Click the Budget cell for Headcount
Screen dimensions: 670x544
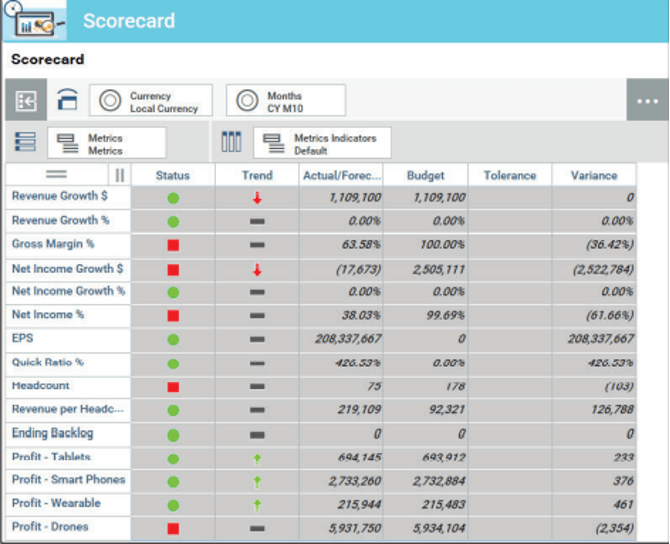tap(426, 387)
